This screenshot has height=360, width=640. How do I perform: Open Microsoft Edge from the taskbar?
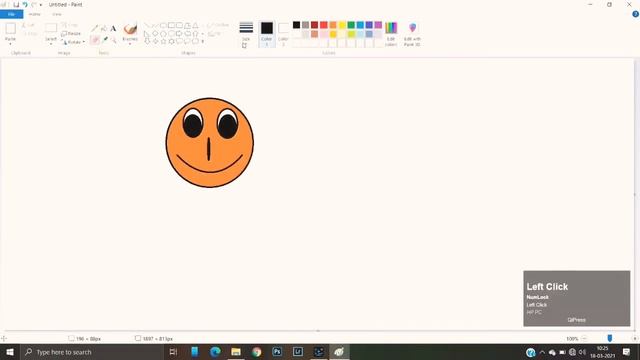[215, 352]
